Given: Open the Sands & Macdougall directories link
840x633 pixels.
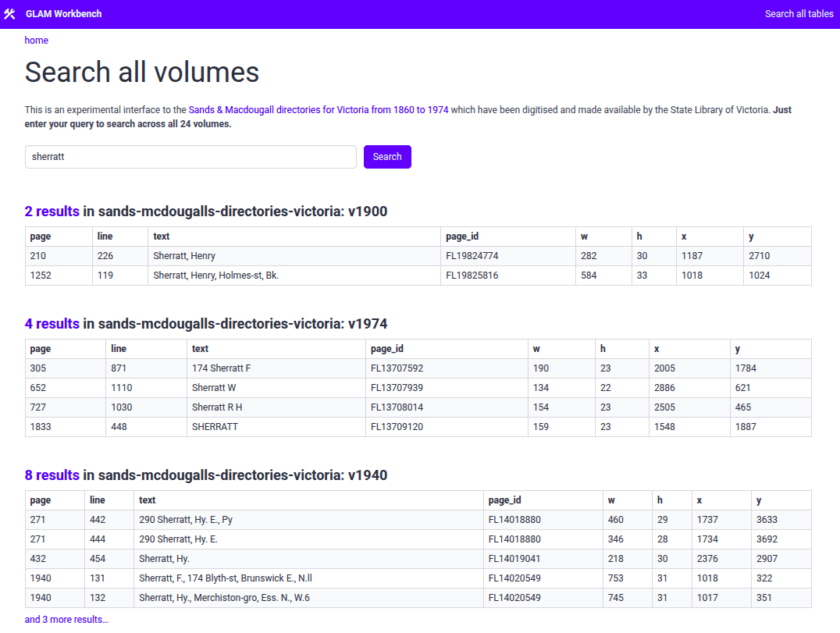Looking at the screenshot, I should click(319, 110).
